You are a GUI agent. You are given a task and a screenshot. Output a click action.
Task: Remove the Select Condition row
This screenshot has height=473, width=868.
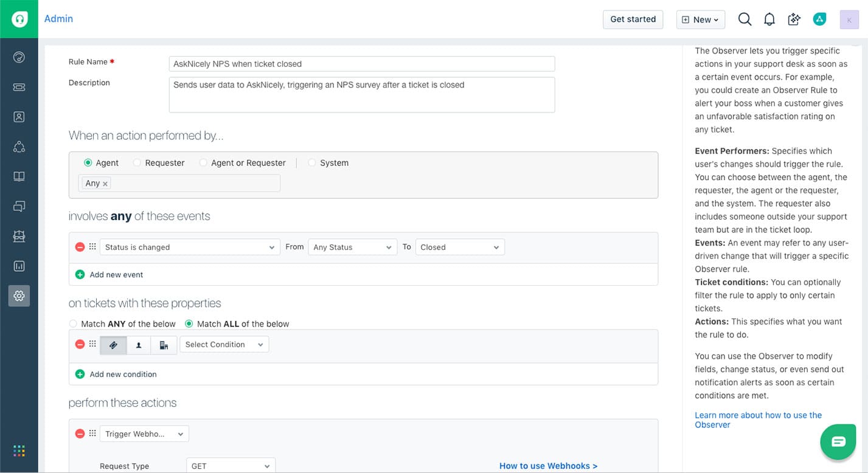coord(80,345)
